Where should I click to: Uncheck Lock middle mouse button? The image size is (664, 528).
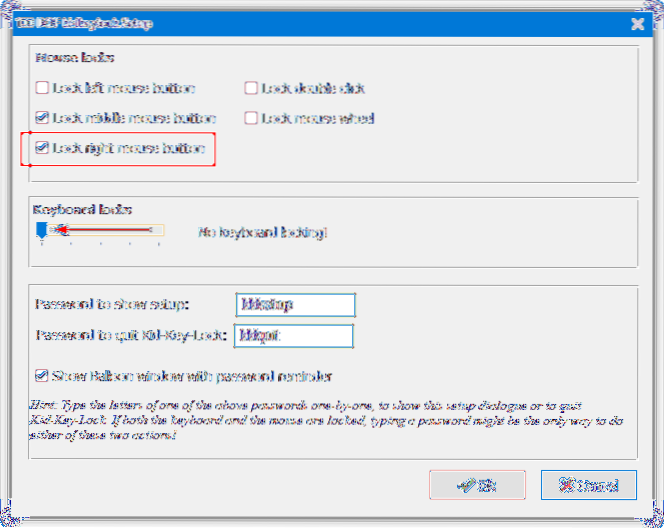click(x=41, y=118)
